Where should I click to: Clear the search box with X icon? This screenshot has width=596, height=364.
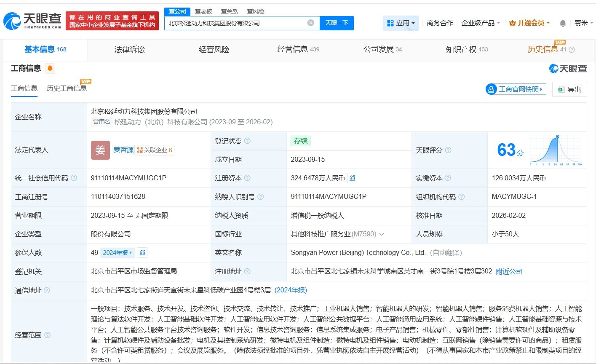311,23
